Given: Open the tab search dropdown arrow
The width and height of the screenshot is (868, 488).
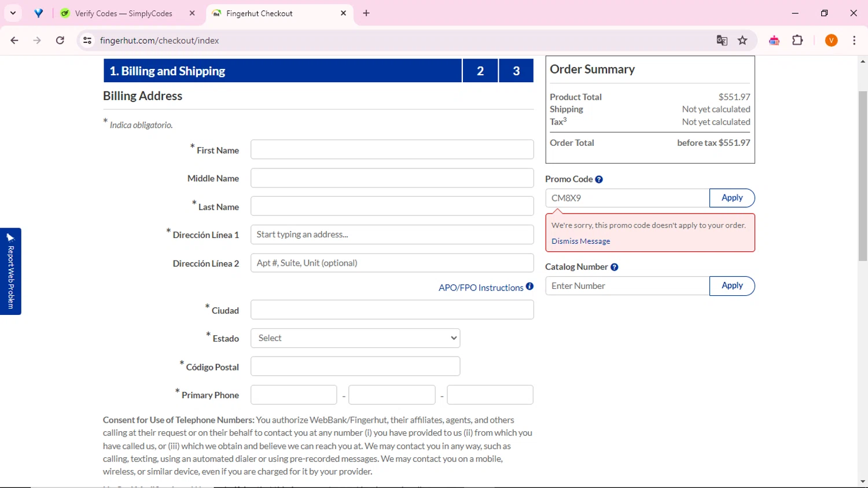Looking at the screenshot, I should coord(13,13).
